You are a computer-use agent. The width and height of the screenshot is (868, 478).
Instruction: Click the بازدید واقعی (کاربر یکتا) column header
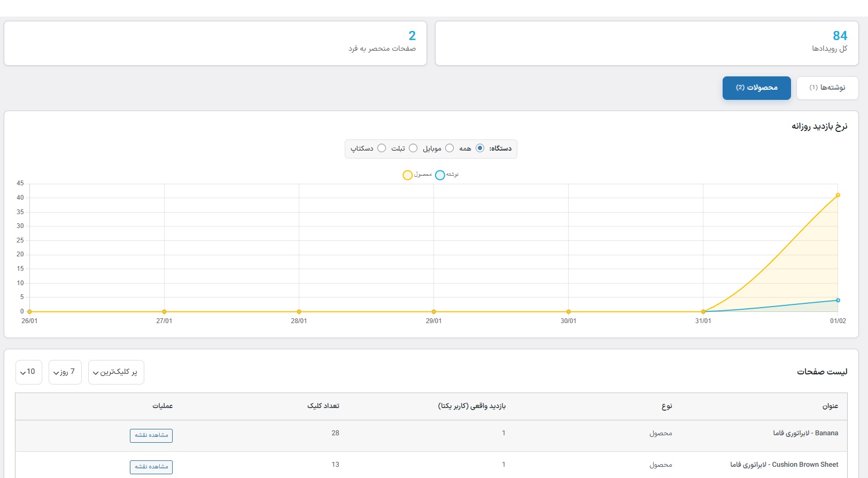(x=472, y=406)
